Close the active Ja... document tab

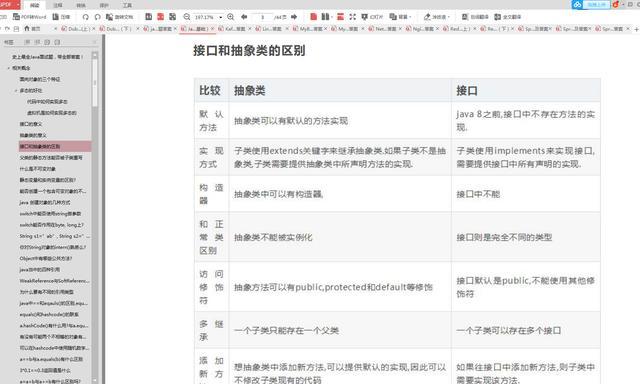pyautogui.click(x=213, y=29)
